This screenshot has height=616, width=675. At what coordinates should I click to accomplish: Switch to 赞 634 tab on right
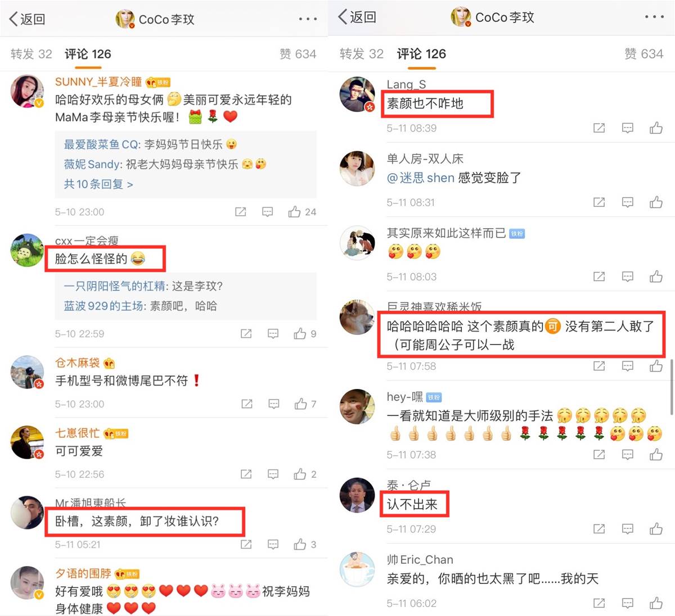click(643, 54)
